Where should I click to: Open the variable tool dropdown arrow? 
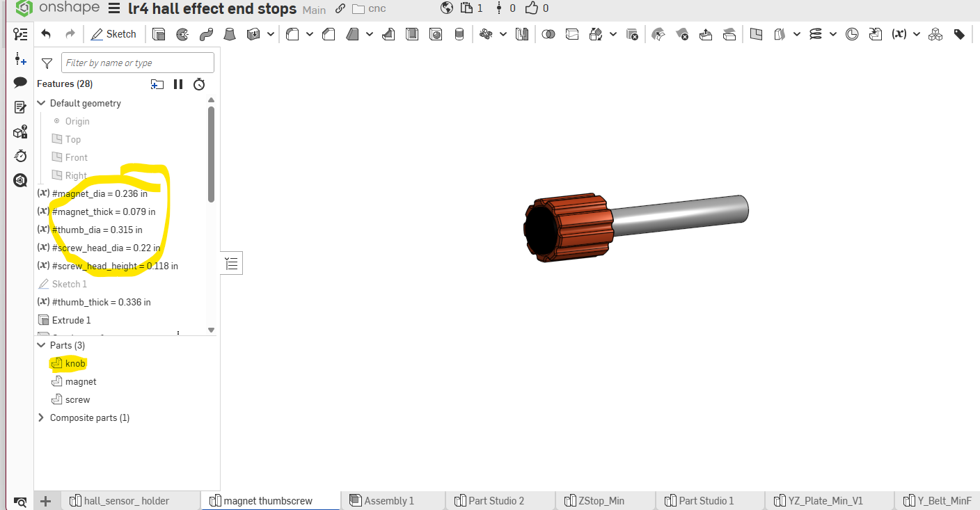[917, 34]
